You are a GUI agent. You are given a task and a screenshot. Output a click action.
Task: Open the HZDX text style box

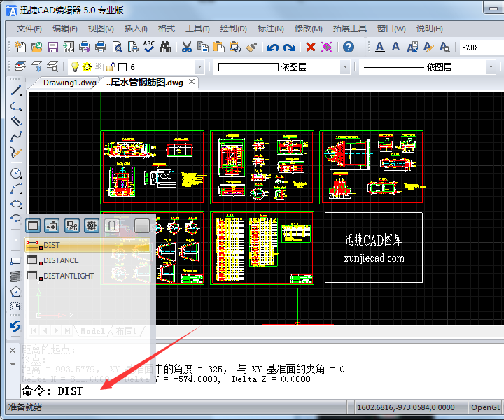[482, 48]
